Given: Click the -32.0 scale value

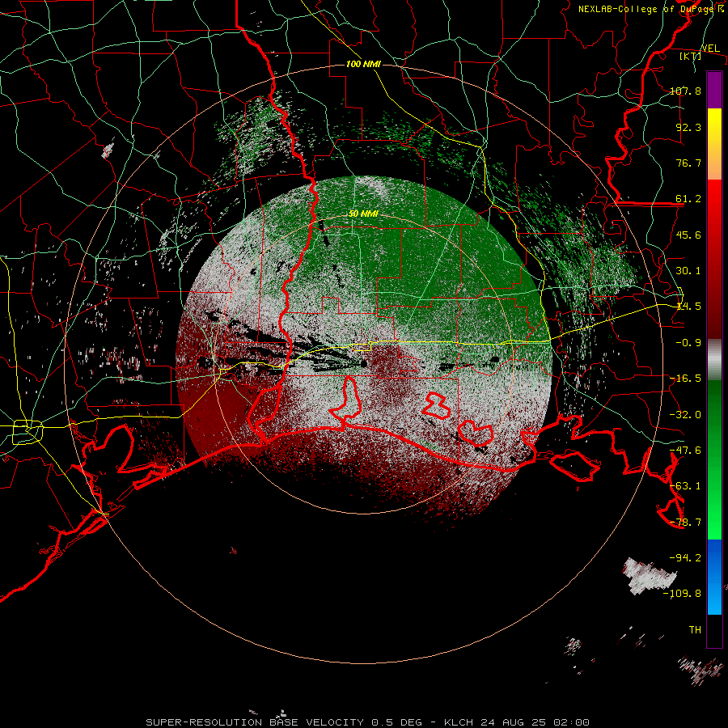Looking at the screenshot, I should (685, 415).
